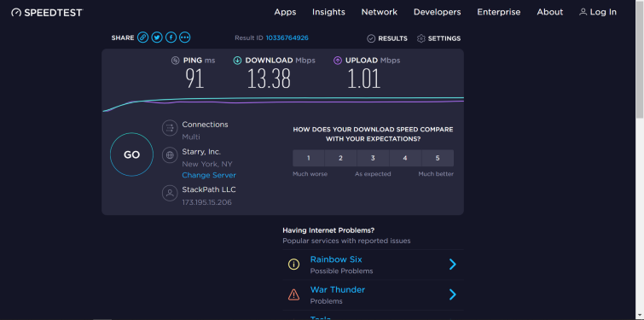Viewport: 644px width, 320px height.
Task: Click Log In text
Action: tap(603, 12)
